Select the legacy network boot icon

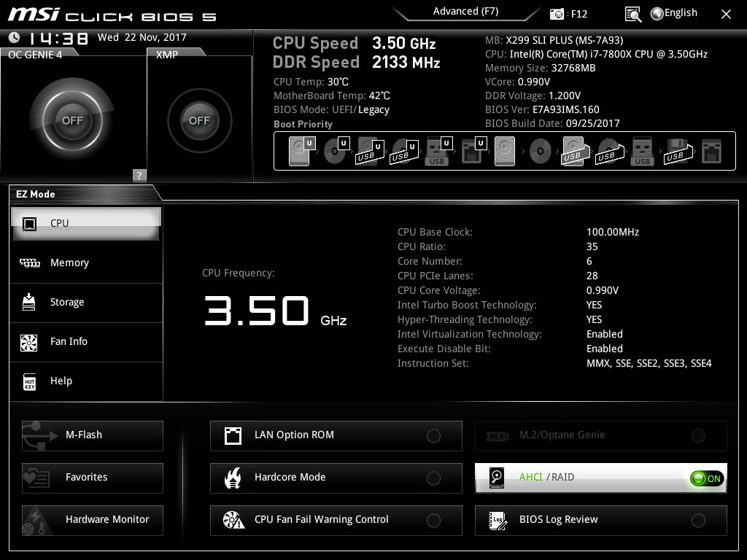[711, 152]
